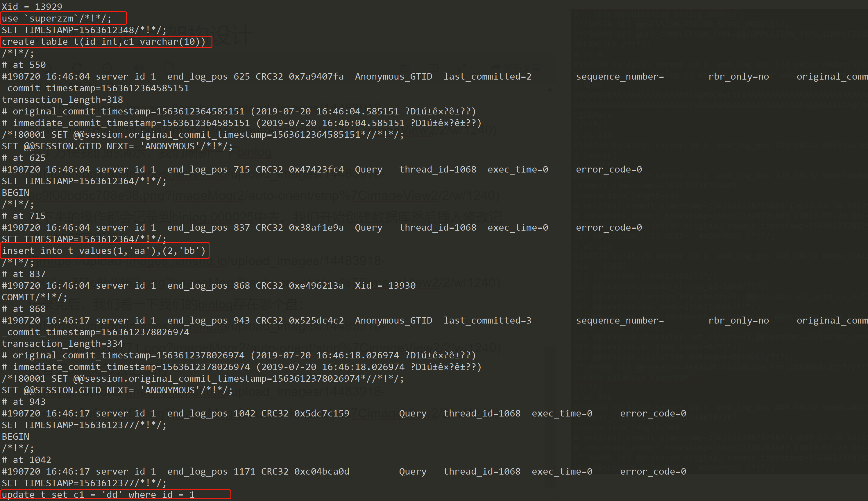Click the update t set c1 statement

98,494
